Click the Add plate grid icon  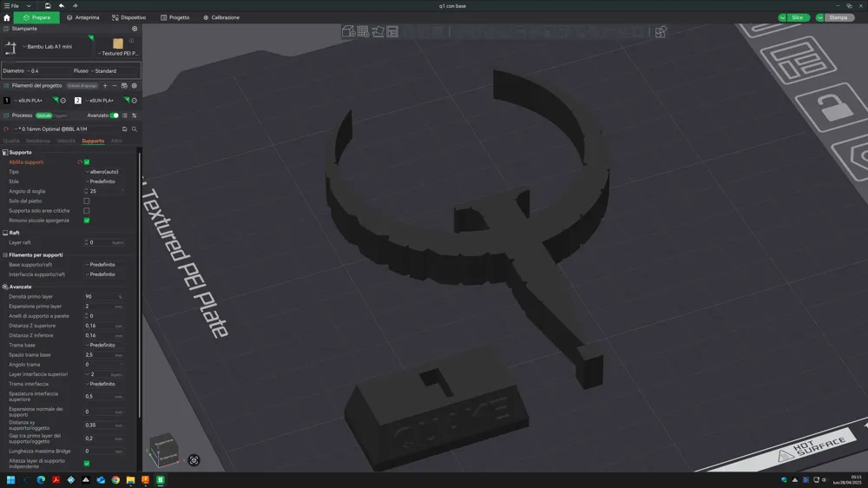click(363, 31)
